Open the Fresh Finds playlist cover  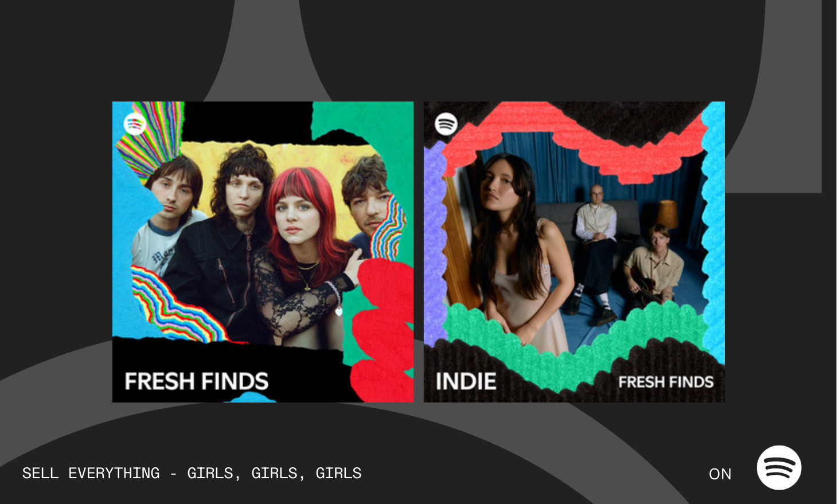click(263, 252)
